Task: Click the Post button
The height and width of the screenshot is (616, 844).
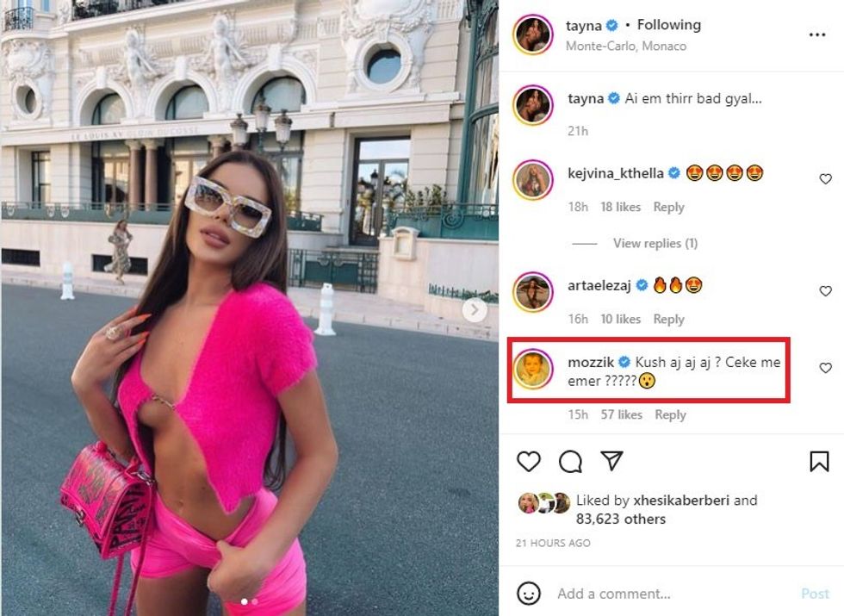Action: coord(815,594)
